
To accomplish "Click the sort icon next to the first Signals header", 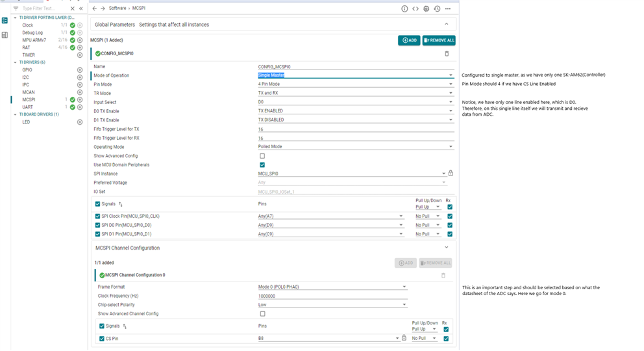I will (x=121, y=204).
